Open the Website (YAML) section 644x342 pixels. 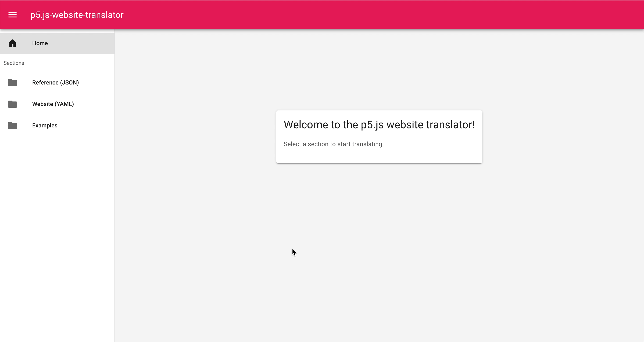pyautogui.click(x=53, y=104)
